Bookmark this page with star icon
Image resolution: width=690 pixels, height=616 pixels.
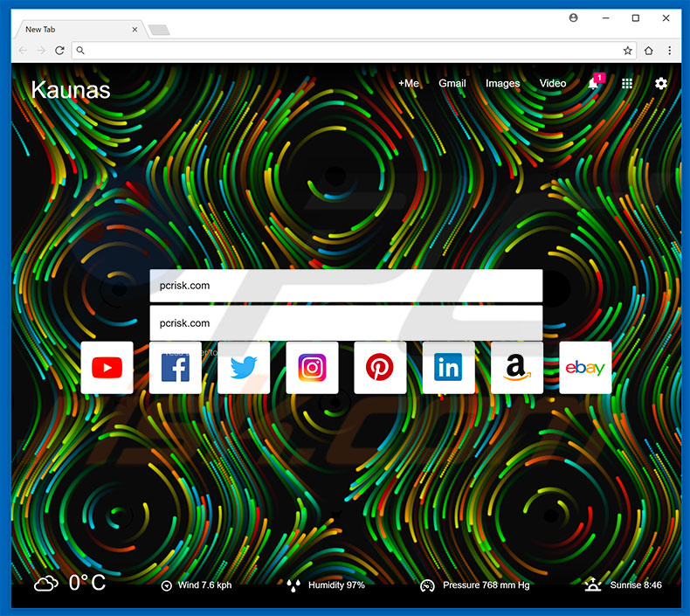pyautogui.click(x=627, y=51)
